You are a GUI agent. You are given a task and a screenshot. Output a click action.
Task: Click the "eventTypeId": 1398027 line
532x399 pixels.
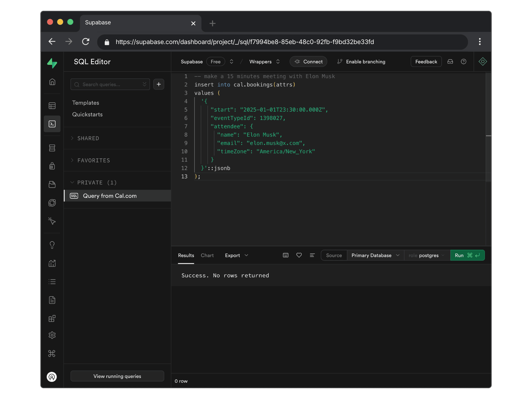[x=248, y=118]
